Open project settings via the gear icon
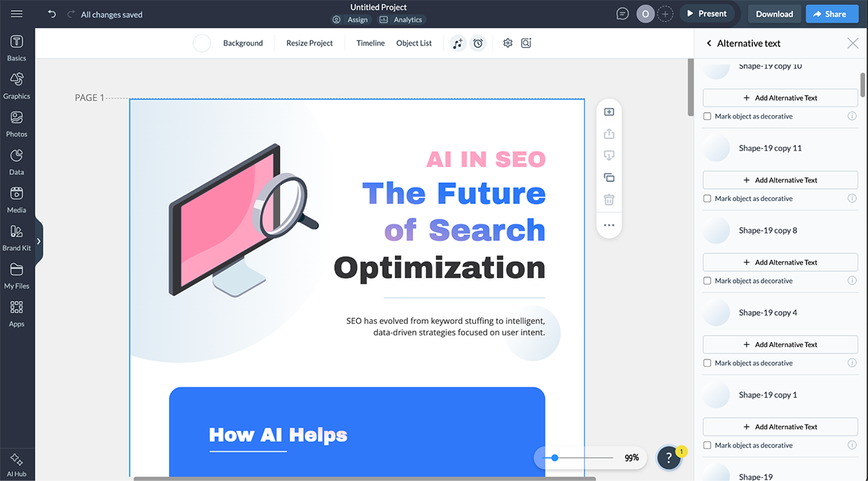868x481 pixels. click(508, 43)
